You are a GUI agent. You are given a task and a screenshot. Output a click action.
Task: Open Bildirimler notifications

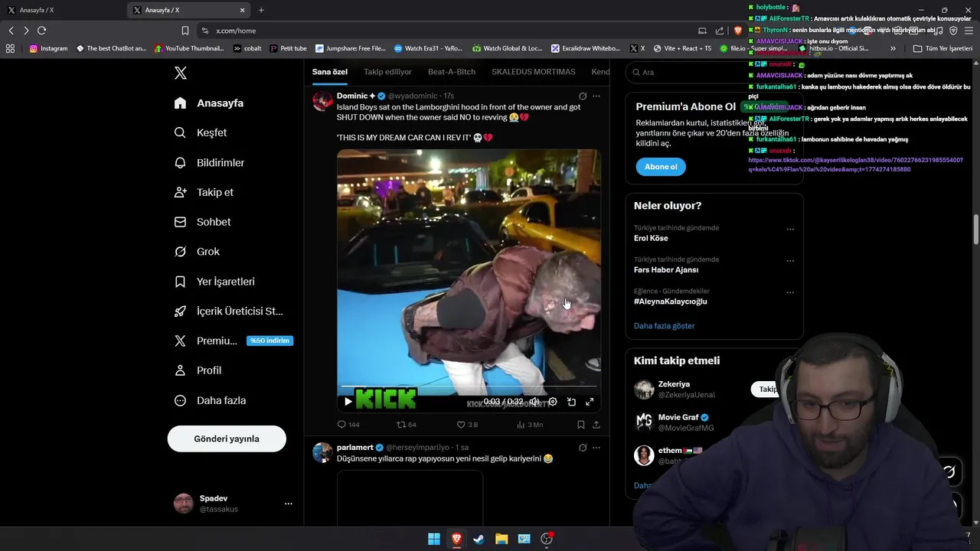210,162
